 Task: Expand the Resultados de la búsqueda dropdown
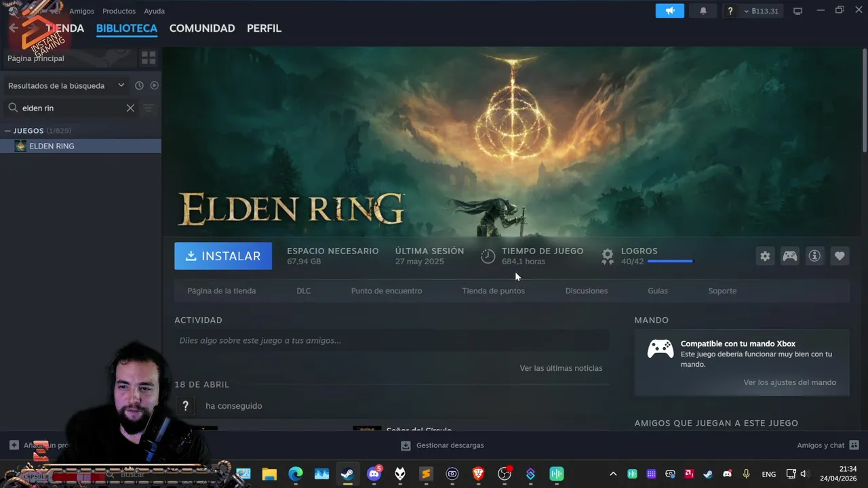point(121,85)
